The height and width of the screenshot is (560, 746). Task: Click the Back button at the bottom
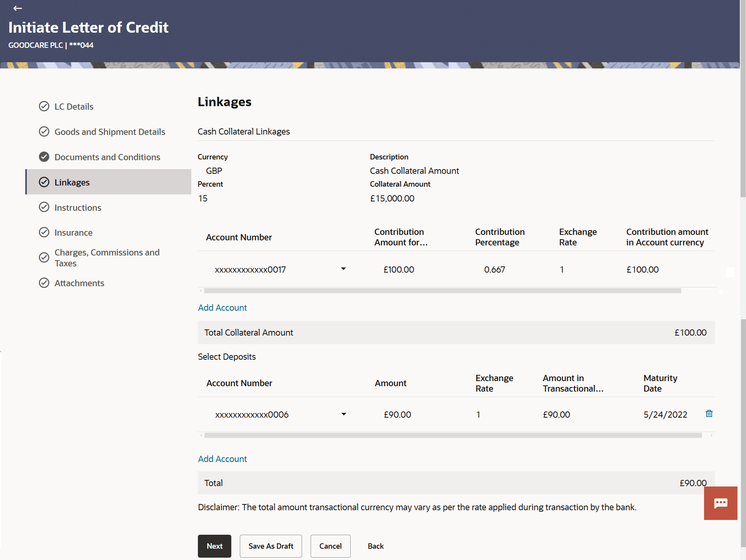375,546
